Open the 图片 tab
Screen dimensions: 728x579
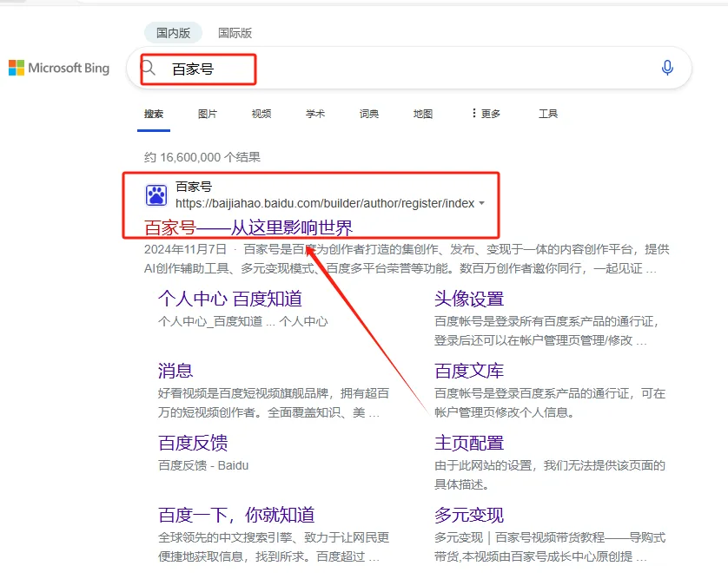click(208, 114)
